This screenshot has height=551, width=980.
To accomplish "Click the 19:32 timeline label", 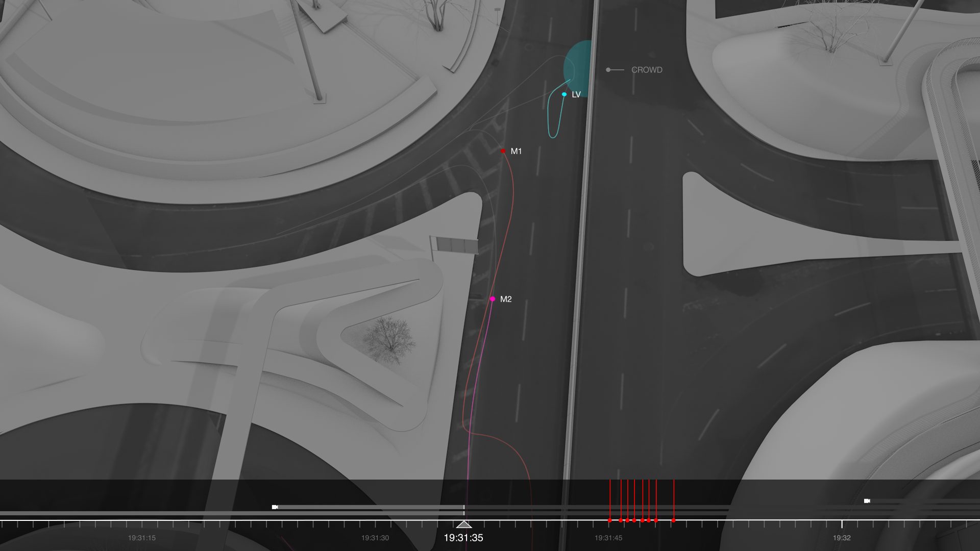I will pos(842,538).
